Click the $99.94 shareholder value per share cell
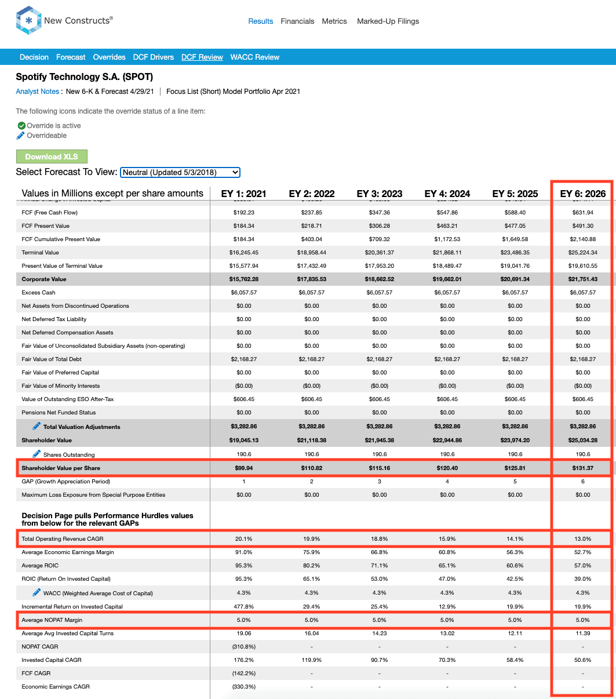Screen dimensions: 616x699 [x=244, y=468]
